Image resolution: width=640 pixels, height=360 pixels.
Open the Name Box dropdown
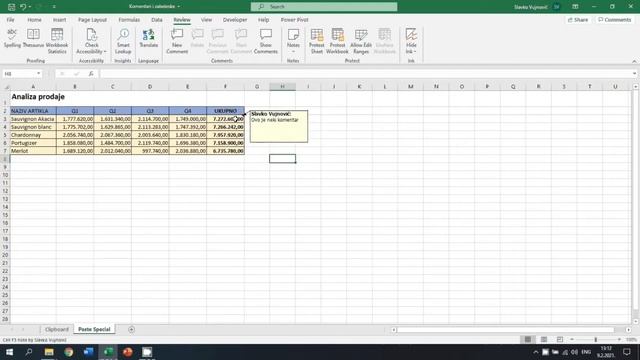pos(38,73)
